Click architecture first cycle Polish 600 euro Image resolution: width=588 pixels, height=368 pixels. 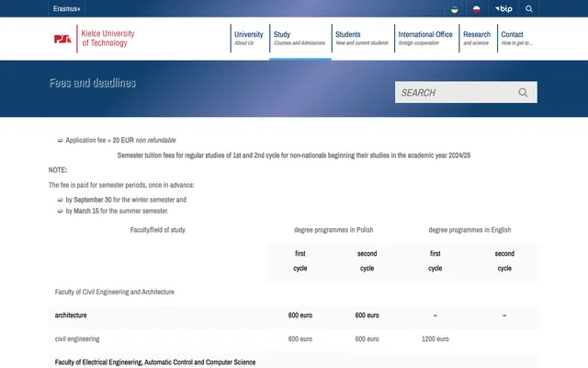point(300,316)
